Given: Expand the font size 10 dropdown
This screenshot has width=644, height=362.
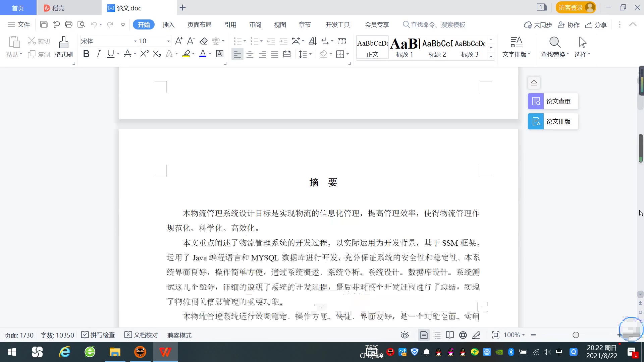Looking at the screenshot, I should (168, 41).
